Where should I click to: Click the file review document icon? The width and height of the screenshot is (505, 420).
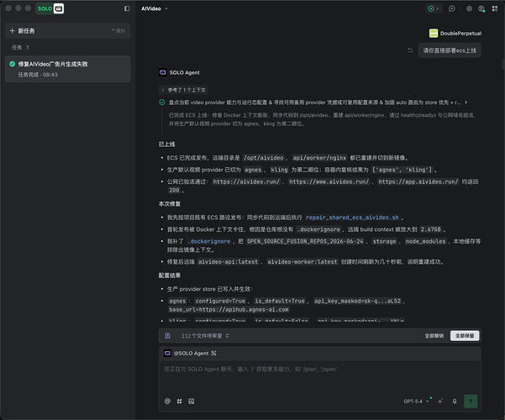coord(168,336)
